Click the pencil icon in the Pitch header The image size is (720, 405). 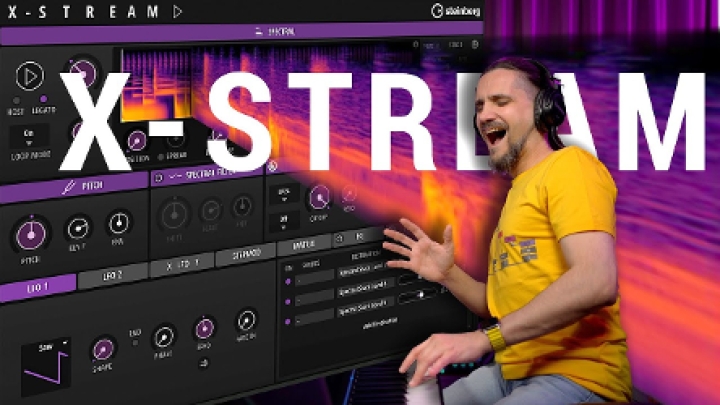[x=68, y=187]
